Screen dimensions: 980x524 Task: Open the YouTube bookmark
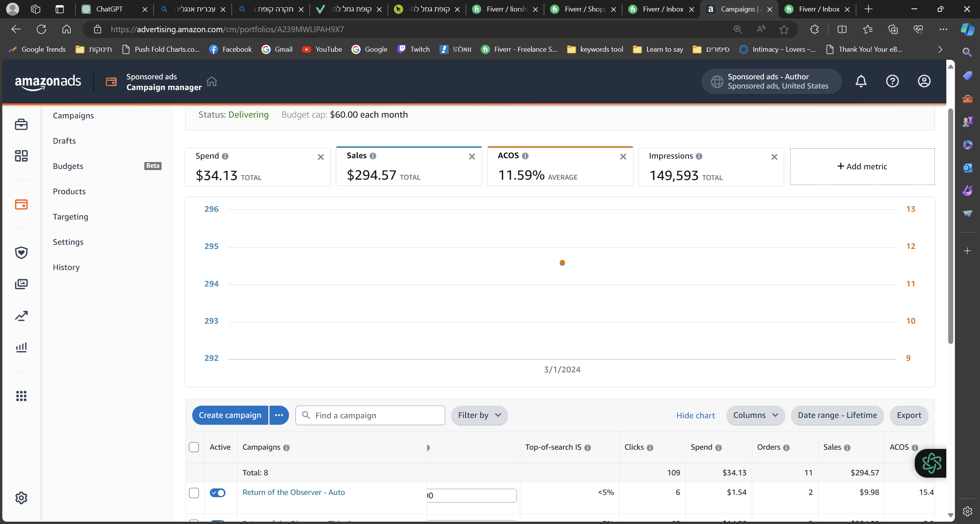pos(322,49)
